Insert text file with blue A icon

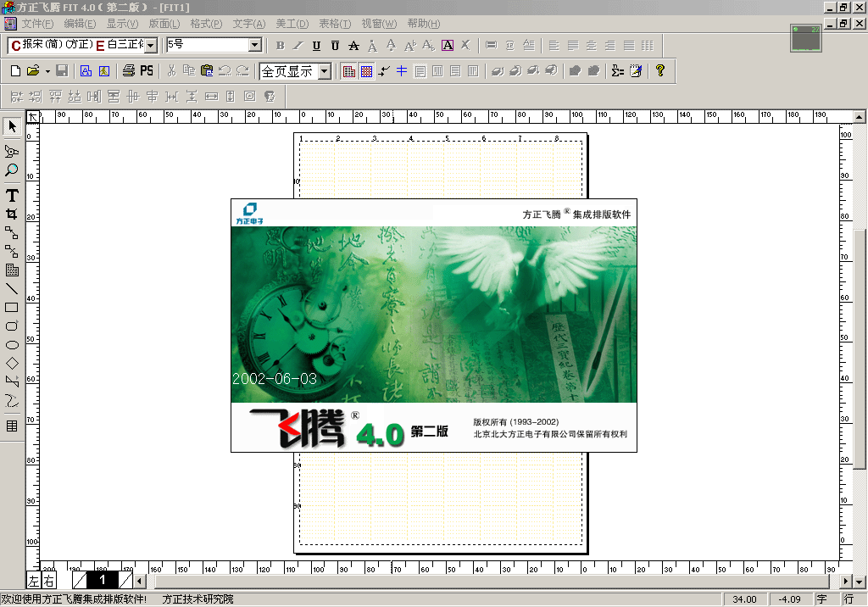pos(86,71)
